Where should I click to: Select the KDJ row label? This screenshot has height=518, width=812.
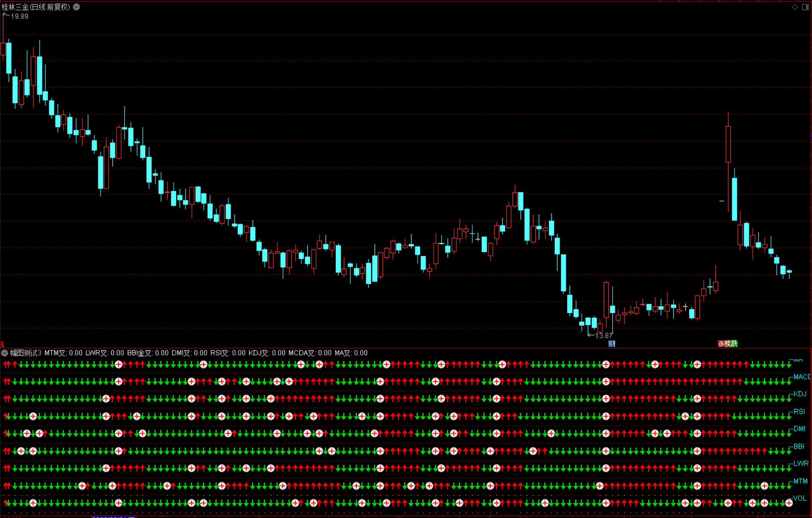[800, 394]
